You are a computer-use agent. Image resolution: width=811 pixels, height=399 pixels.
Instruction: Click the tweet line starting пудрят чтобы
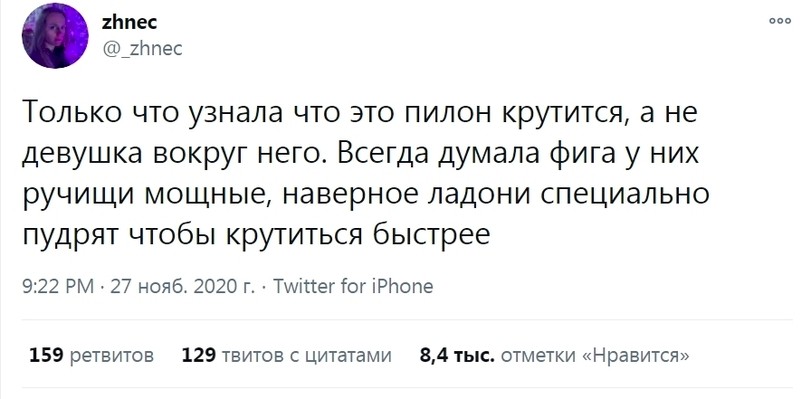(x=256, y=236)
